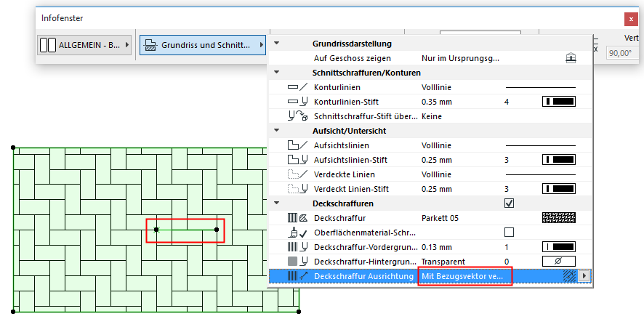Click the Oberflächenmaterial paintbrush icon
The width and height of the screenshot is (644, 319).
297,233
